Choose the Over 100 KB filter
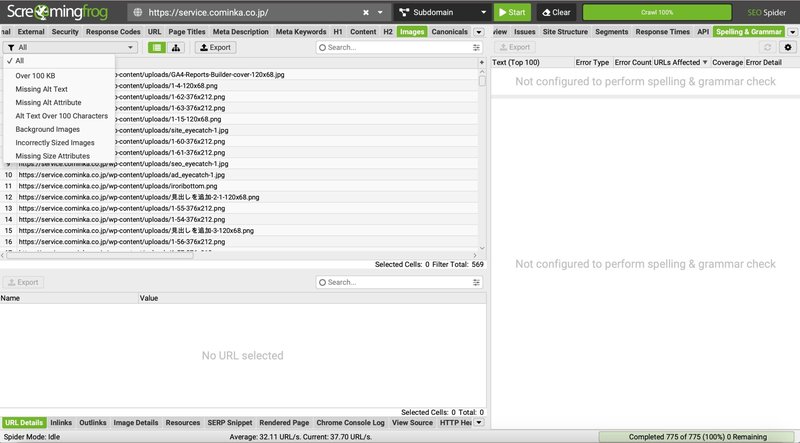Image resolution: width=800 pixels, height=443 pixels. (x=59, y=76)
